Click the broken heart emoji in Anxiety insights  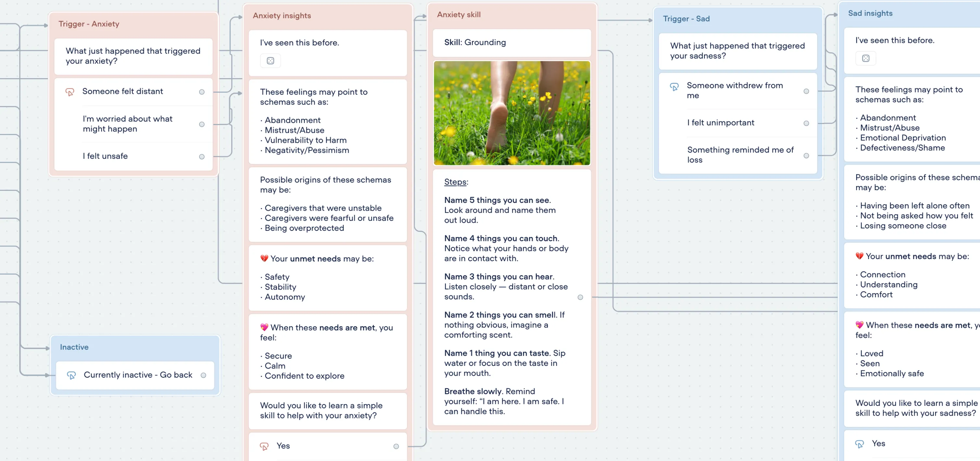264,258
